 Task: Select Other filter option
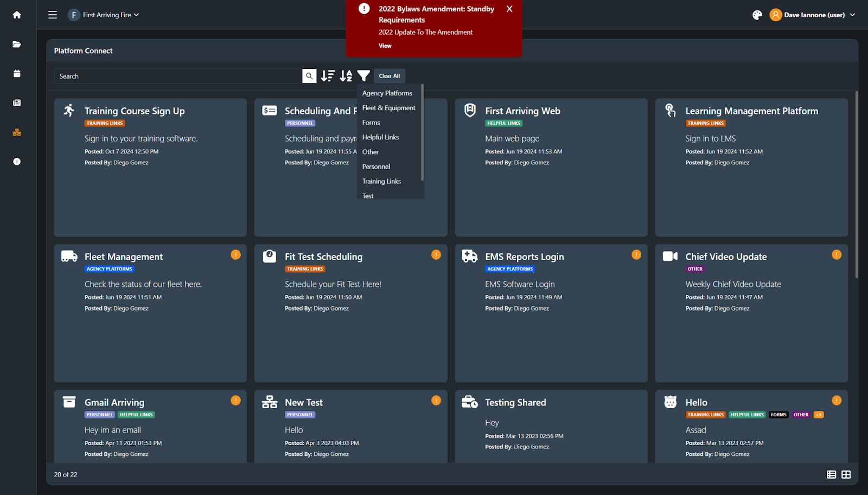[371, 152]
